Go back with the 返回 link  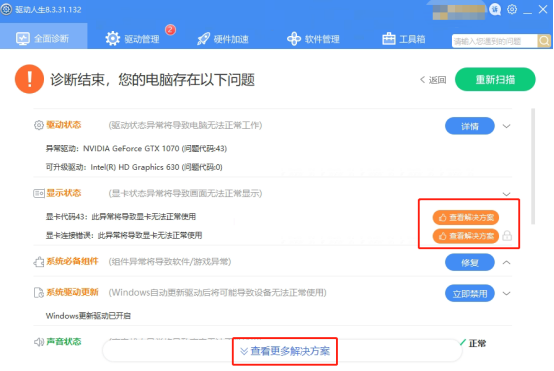pos(433,80)
